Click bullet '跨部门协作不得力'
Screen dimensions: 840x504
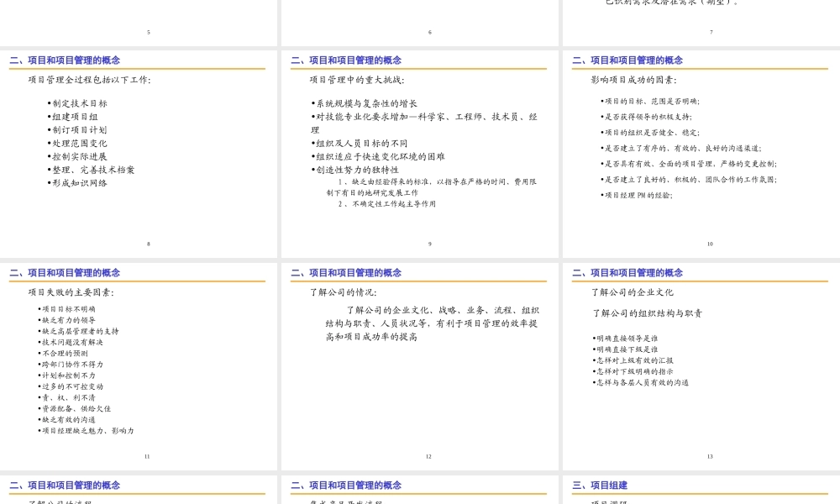pyautogui.click(x=71, y=365)
